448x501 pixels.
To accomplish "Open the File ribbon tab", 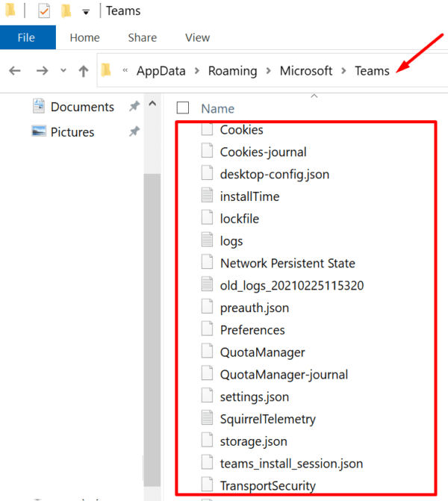I will click(28, 37).
